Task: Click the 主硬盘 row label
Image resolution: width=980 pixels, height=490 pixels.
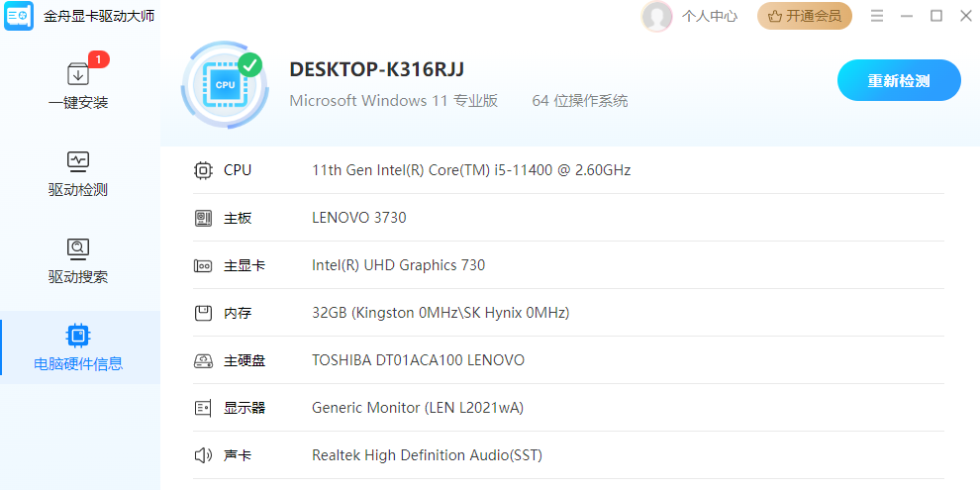Action: coord(245,360)
